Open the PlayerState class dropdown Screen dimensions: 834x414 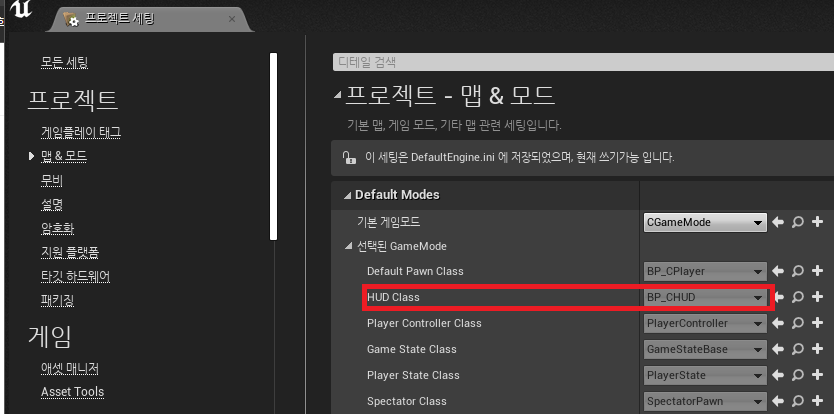click(705, 375)
